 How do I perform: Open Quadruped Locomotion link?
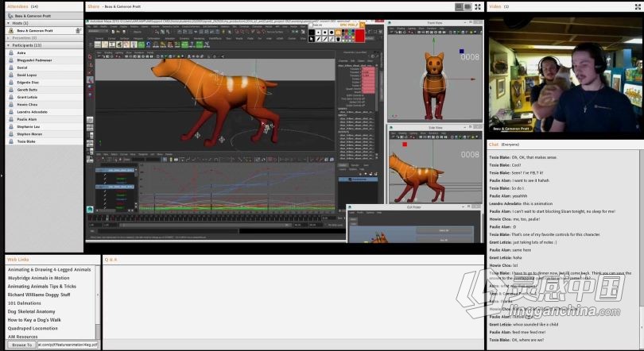(x=33, y=328)
